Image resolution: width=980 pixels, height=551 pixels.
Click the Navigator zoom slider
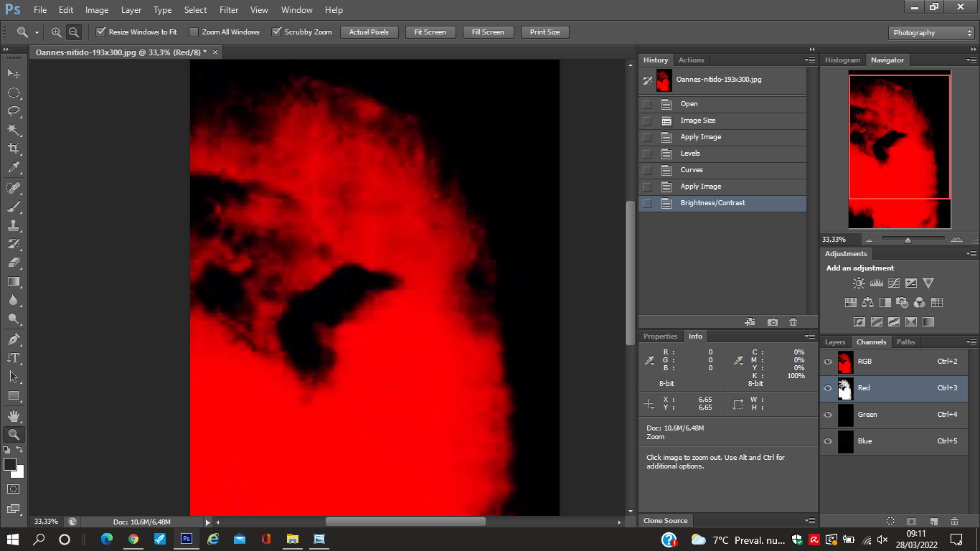pos(908,240)
